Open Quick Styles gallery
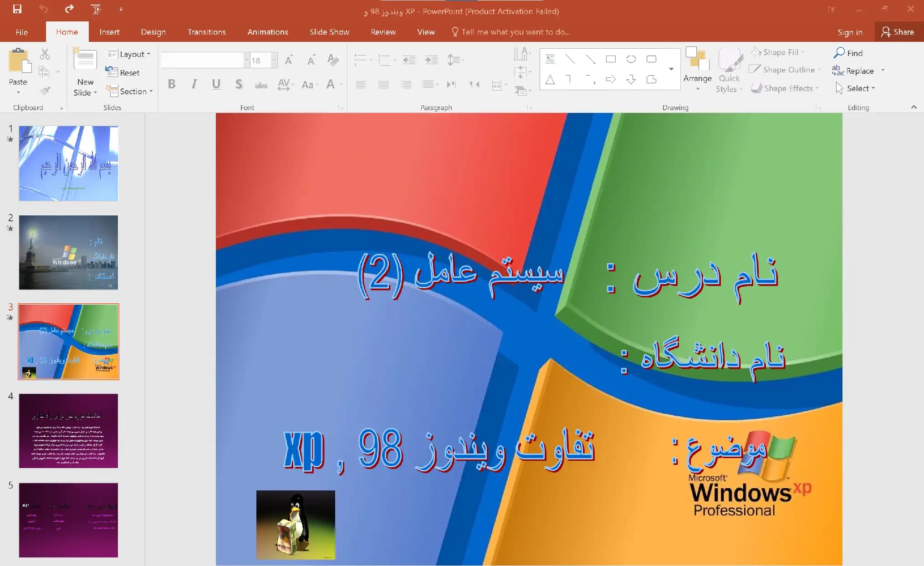Viewport: 924px width, 566px height. click(729, 70)
